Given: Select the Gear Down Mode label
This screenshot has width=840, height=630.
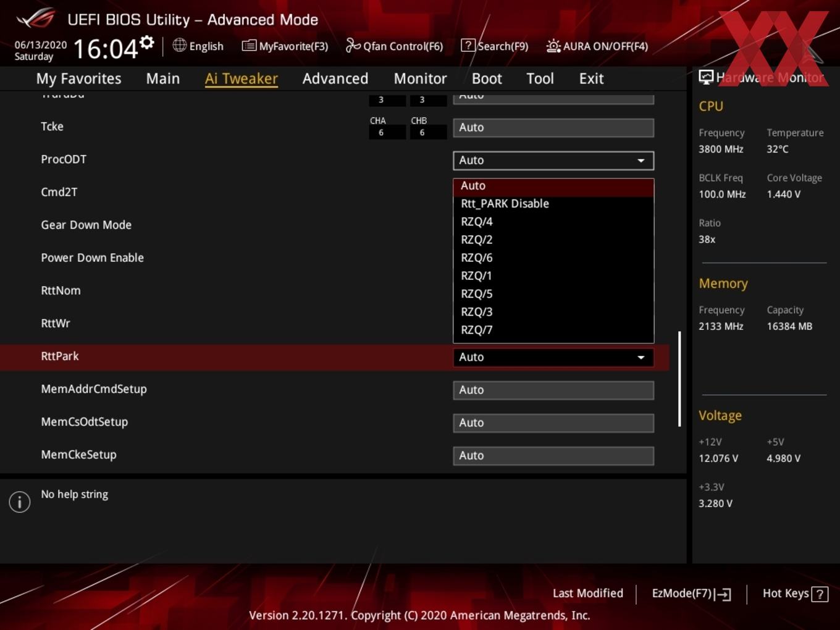Looking at the screenshot, I should tap(86, 225).
